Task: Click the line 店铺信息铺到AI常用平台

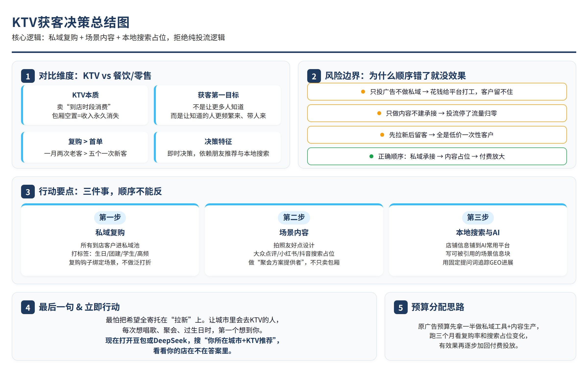Action: 478,245
